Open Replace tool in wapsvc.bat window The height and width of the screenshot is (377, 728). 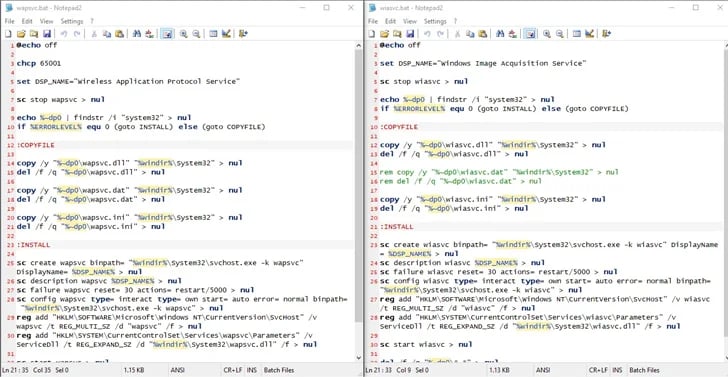coord(149,33)
